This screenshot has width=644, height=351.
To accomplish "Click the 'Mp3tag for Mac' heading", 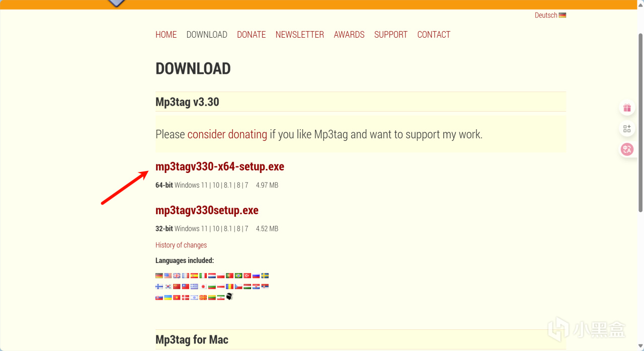I will click(192, 339).
